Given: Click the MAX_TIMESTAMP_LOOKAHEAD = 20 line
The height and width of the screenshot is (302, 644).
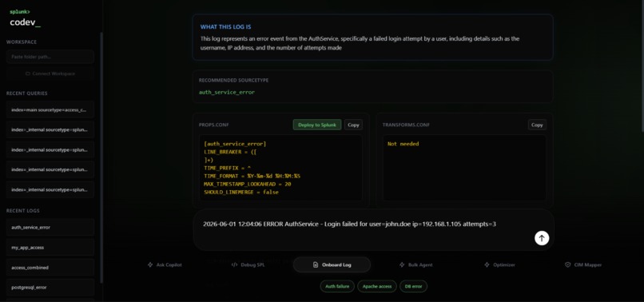Looking at the screenshot, I should [247, 184].
